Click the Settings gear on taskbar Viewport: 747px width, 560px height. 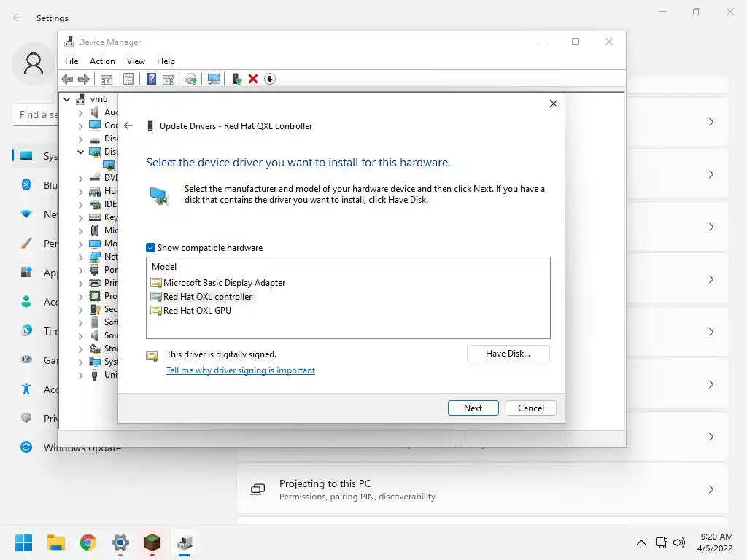click(x=120, y=542)
